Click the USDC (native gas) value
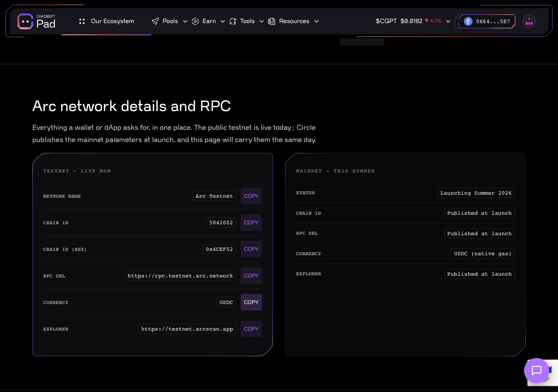Viewport: 558px width, 392px height. point(483,253)
